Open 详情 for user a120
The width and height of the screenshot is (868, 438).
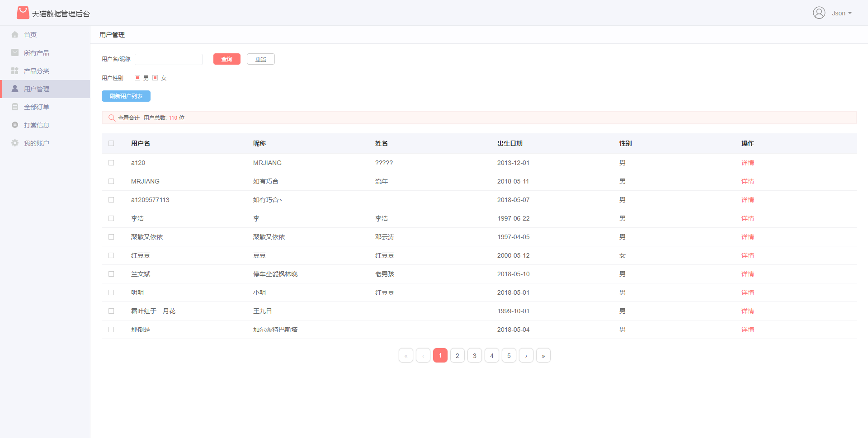coord(748,163)
